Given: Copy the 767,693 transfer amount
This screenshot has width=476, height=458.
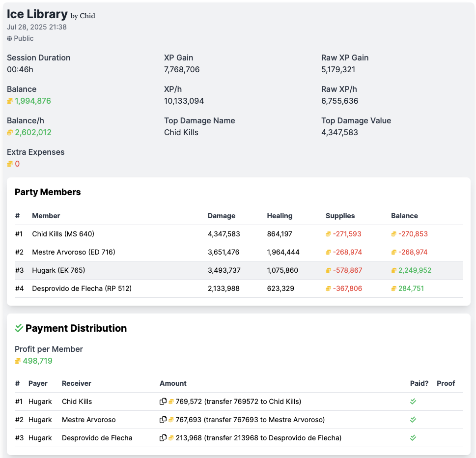Looking at the screenshot, I should pyautogui.click(x=163, y=420).
